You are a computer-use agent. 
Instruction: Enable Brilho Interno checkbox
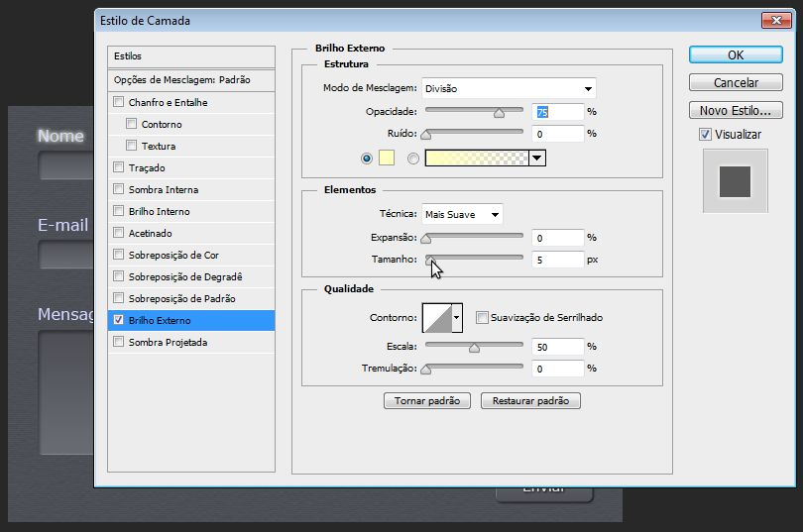[x=118, y=211]
